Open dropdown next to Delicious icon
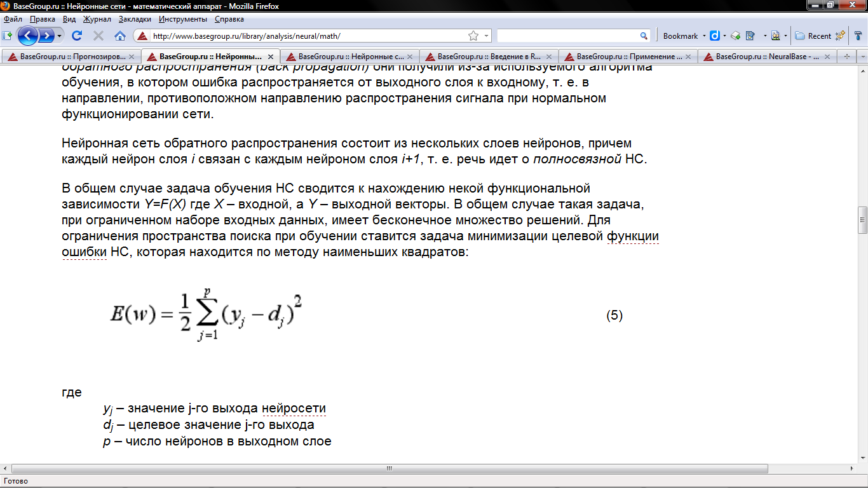The width and height of the screenshot is (868, 488). tap(724, 36)
